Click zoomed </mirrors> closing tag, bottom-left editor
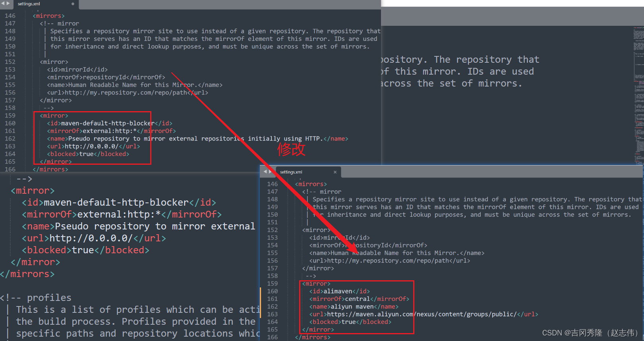 coord(27,274)
